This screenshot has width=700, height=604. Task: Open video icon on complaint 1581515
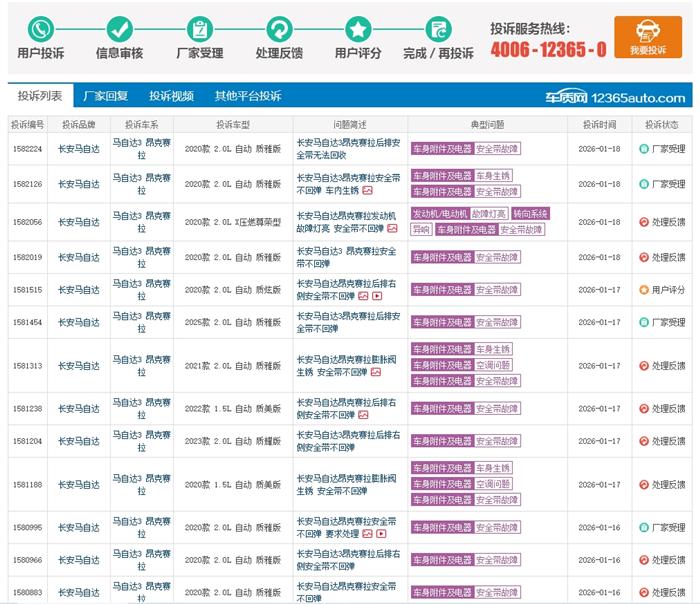tap(377, 296)
